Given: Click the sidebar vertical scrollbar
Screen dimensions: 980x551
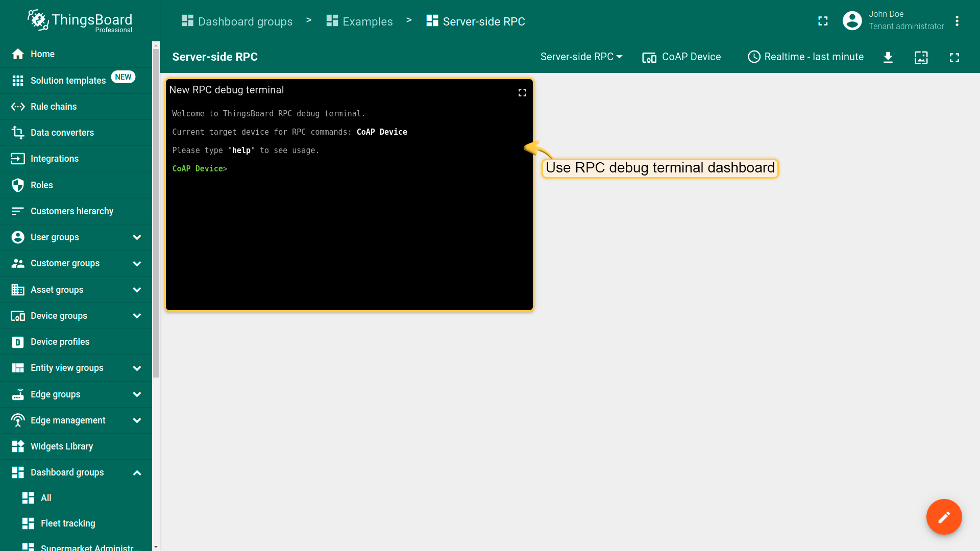Looking at the screenshot, I should [156, 214].
